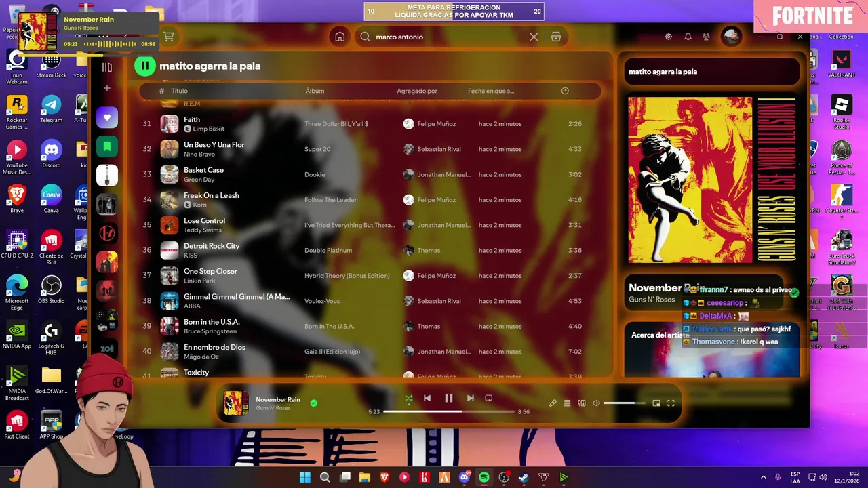This screenshot has height=488, width=868.
Task: Collapse Your Library sidebar icon
Action: coord(106,67)
